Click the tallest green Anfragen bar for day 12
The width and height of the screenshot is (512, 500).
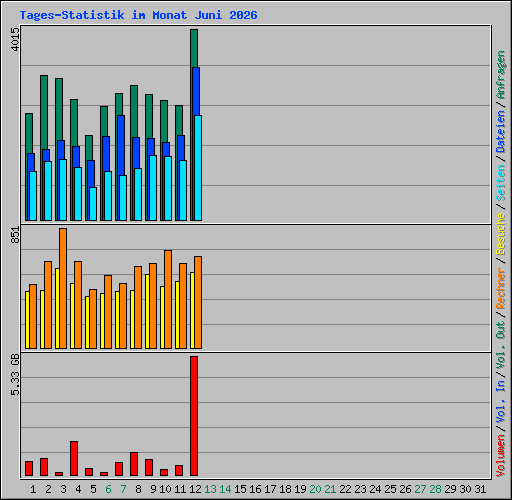[x=194, y=48]
